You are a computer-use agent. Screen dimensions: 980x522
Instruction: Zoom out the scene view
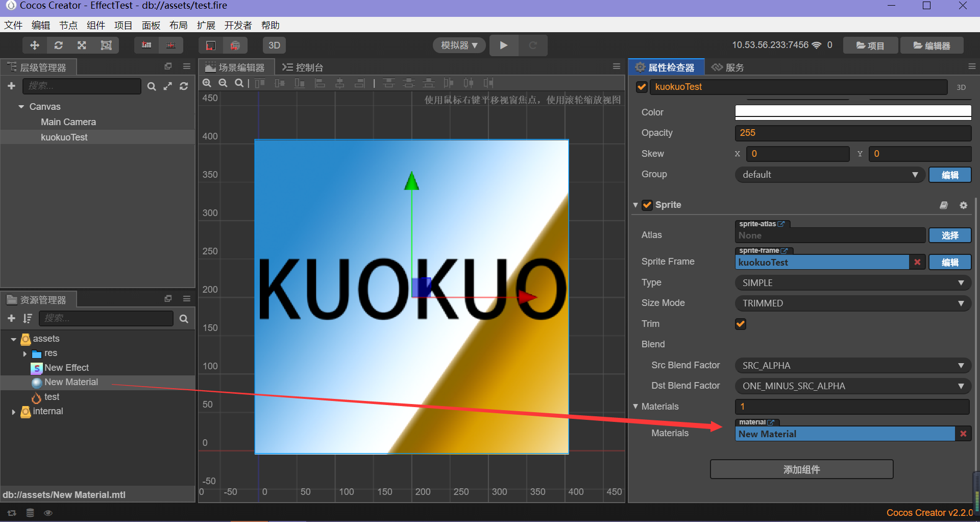223,83
